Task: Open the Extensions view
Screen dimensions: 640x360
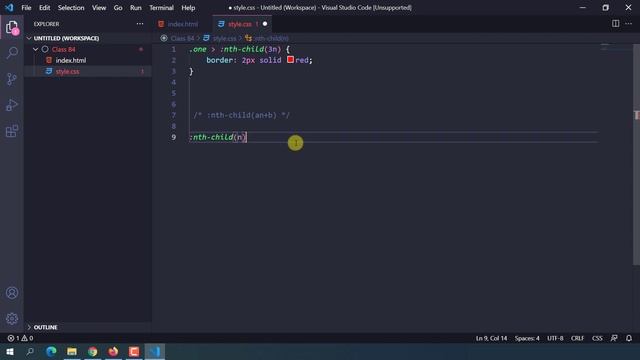Action: 12,131
